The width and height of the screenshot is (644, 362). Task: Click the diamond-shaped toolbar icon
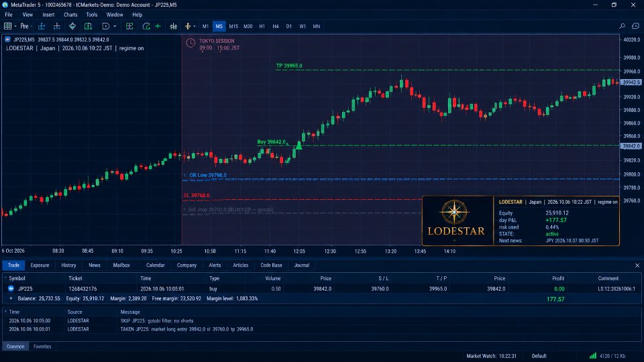click(72, 26)
